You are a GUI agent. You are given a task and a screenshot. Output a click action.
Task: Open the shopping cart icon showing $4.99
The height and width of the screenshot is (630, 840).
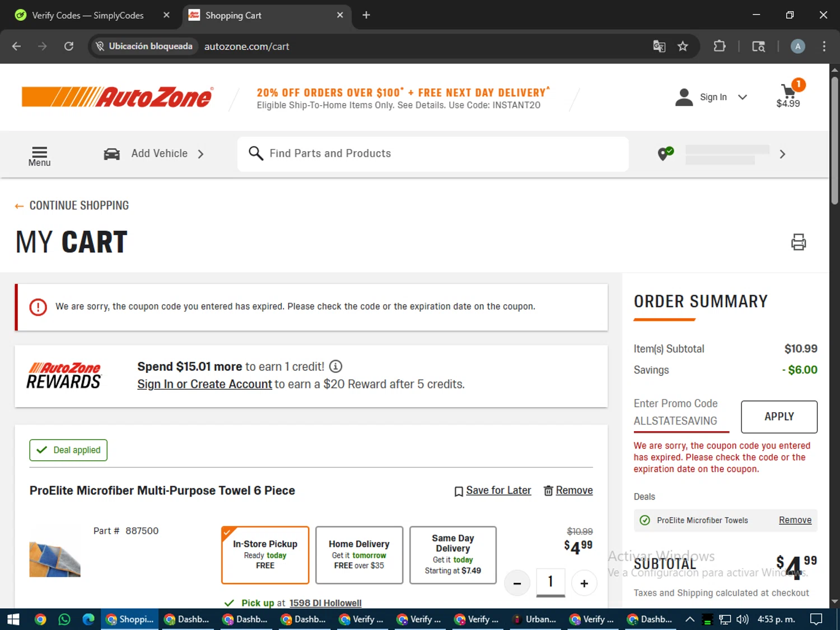tap(788, 94)
